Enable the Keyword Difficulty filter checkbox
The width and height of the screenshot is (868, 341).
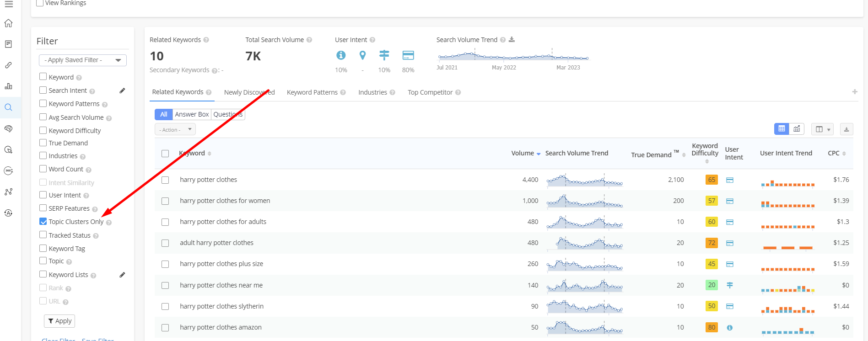pyautogui.click(x=43, y=130)
